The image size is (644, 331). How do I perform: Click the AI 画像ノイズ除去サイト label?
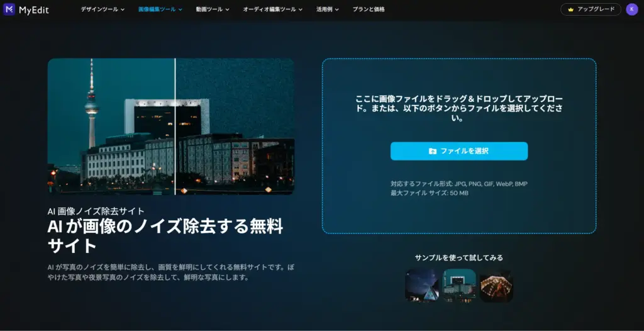96,211
